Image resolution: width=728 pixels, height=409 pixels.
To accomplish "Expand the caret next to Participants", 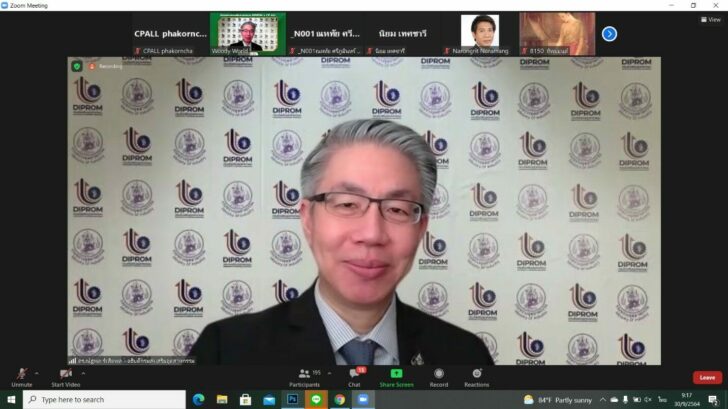I will point(329,373).
